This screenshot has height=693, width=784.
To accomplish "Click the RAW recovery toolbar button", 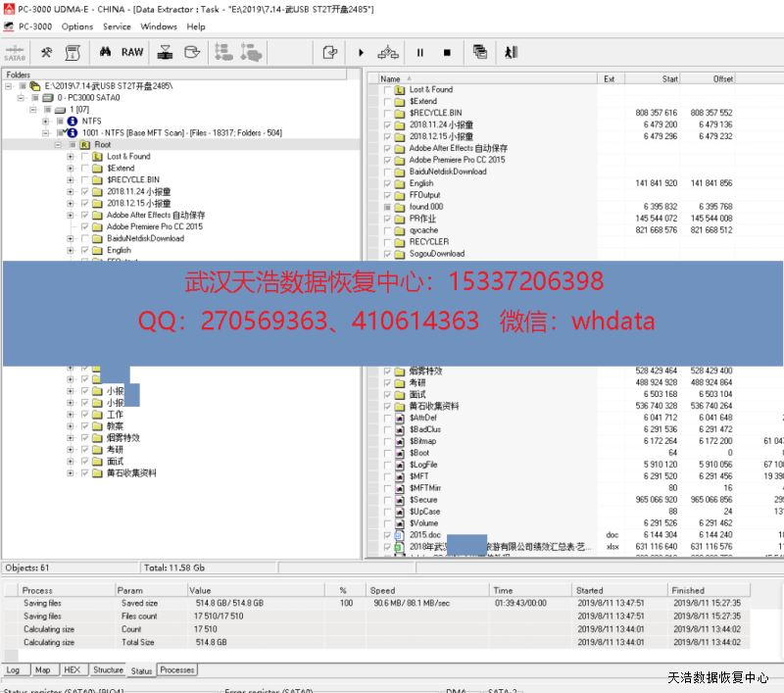I will coord(132,52).
